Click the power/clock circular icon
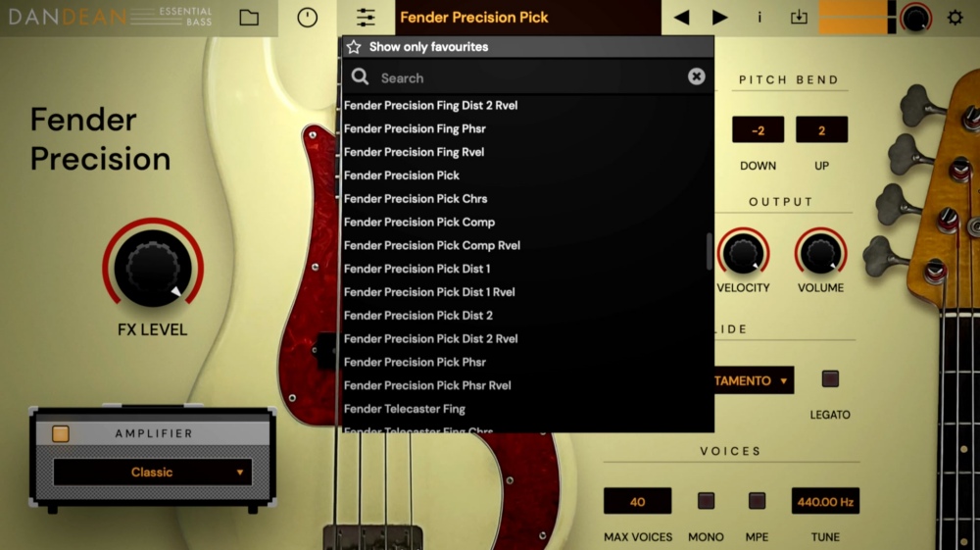Viewport: 980px width, 550px height. click(307, 18)
